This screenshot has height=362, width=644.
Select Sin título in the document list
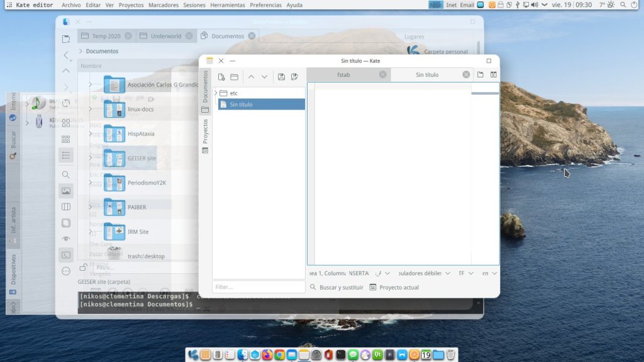click(x=261, y=105)
